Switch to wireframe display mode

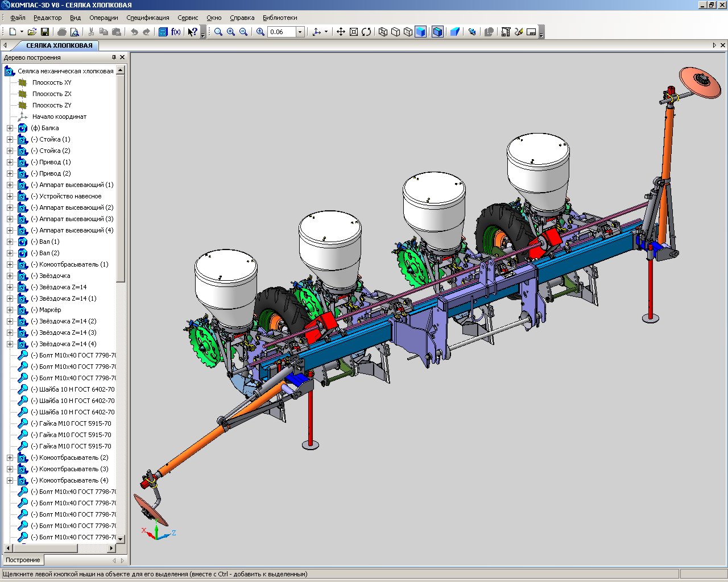[x=383, y=32]
